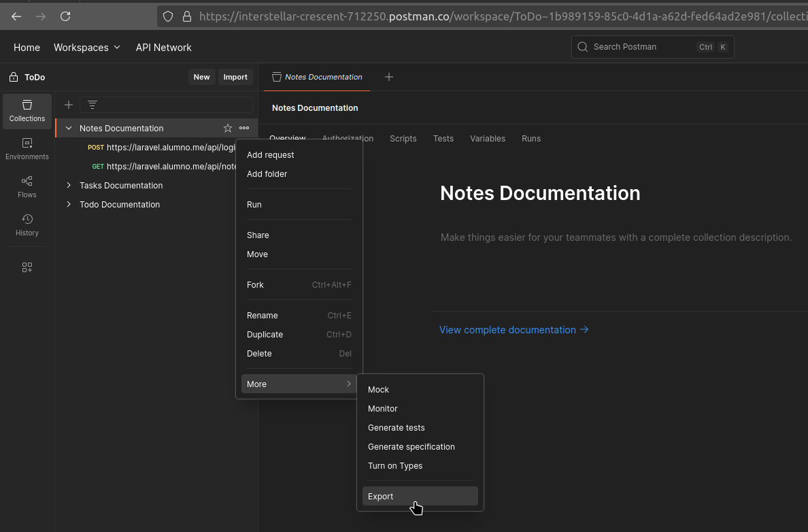Click the plus icon to create collection
Image resolution: width=808 pixels, height=532 pixels.
click(69, 105)
